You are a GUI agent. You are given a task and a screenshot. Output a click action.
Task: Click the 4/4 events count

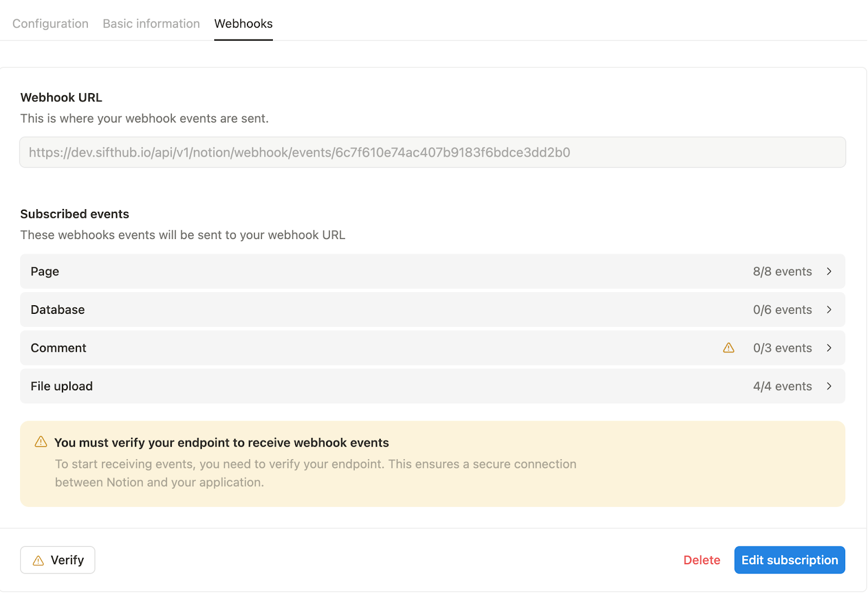click(782, 386)
